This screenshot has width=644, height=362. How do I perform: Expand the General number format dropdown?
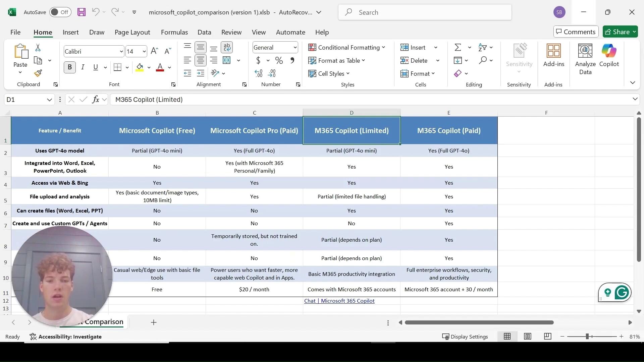click(x=295, y=48)
